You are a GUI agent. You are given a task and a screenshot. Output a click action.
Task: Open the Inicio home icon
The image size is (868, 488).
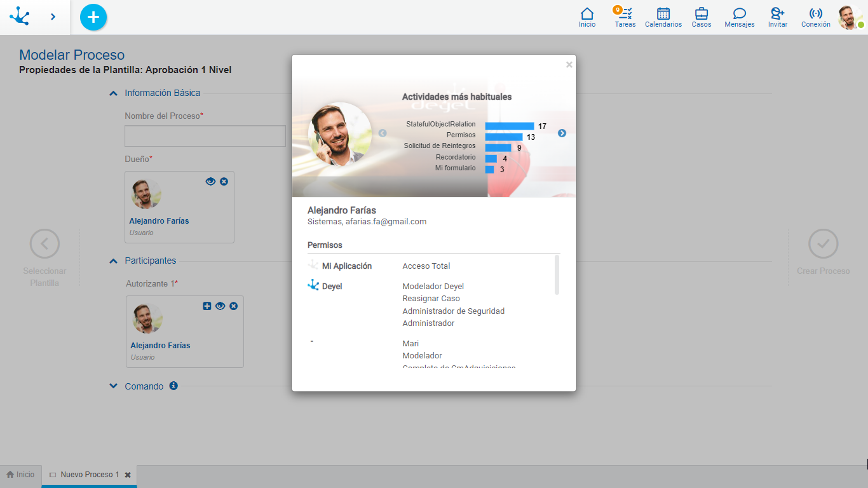coord(587,17)
